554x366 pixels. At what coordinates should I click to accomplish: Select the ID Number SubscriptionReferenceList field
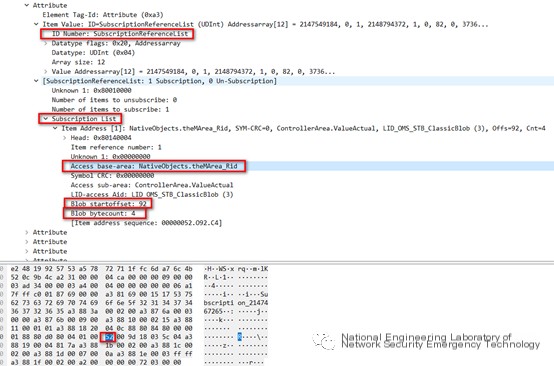tap(120, 34)
